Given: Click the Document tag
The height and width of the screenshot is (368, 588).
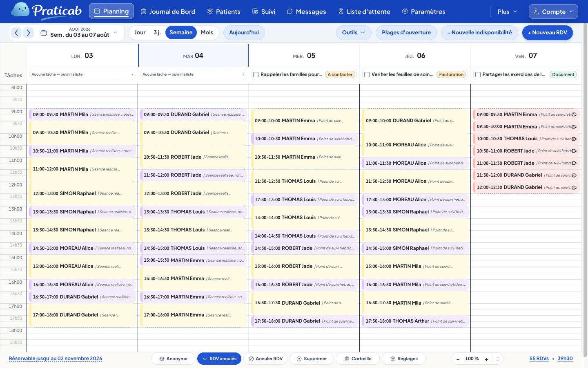Looking at the screenshot, I should (563, 74).
